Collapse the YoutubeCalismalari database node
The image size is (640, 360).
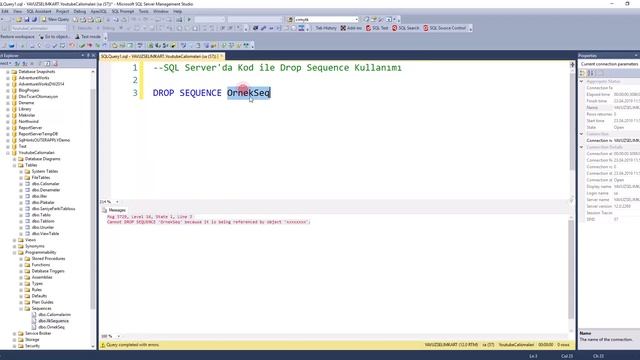8,153
